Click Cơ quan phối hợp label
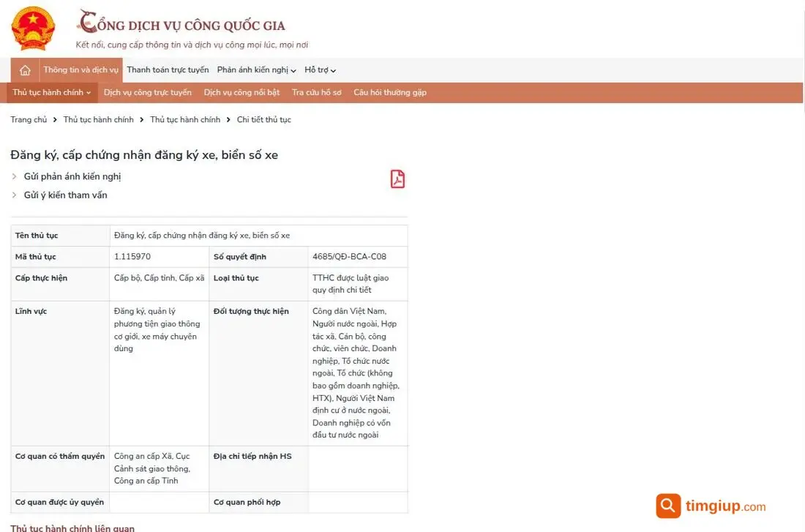Image resolution: width=805 pixels, height=532 pixels. 247,502
